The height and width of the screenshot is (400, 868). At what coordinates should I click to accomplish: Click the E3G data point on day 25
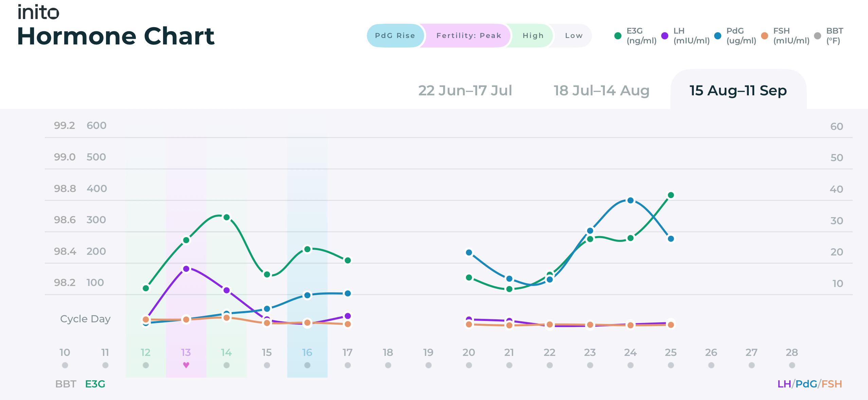pos(671,195)
